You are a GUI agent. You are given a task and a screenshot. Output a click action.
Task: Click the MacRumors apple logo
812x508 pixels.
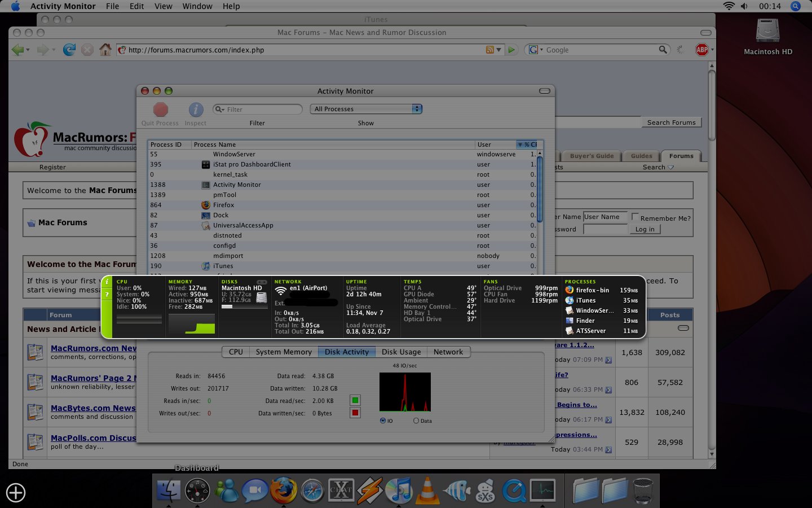click(x=32, y=139)
